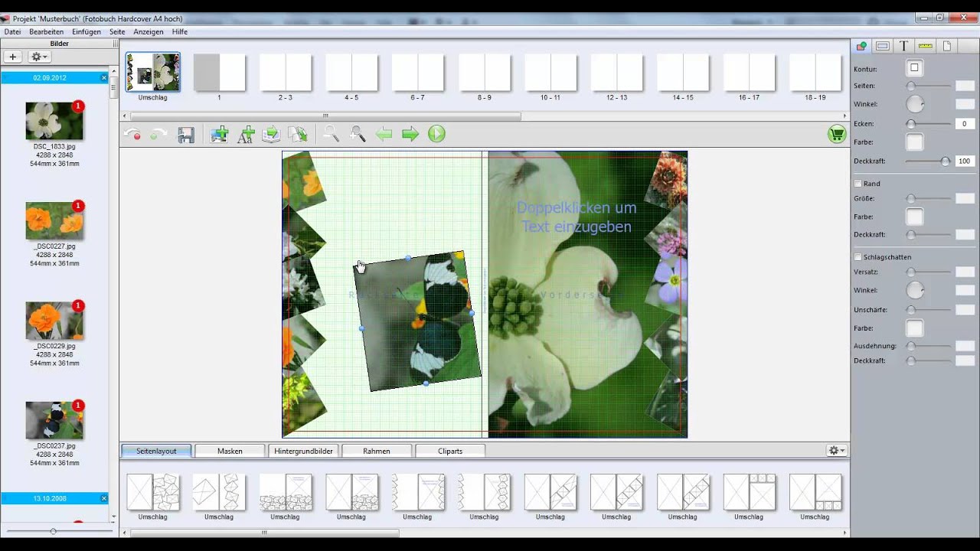
Task: Open the ruler properties tab icon
Action: [926, 46]
